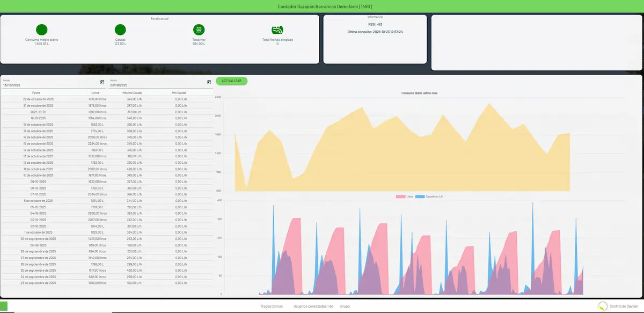This screenshot has height=313, width=644.
Task: Click the green square in bottom-left corner
Action: (x=4, y=307)
